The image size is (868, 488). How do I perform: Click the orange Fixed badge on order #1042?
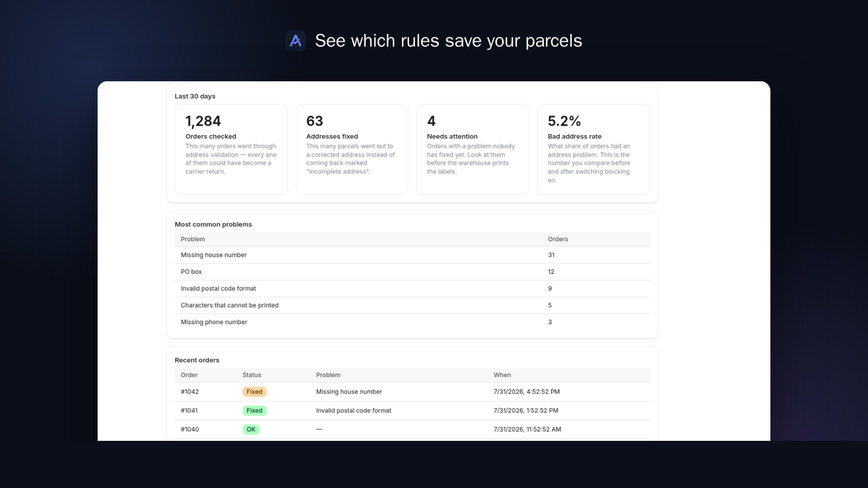[x=254, y=392]
